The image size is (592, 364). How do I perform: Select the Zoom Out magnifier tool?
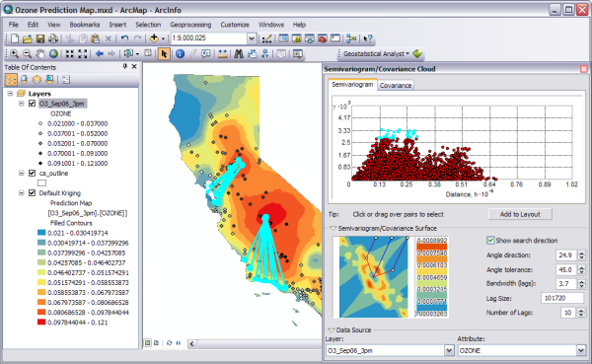(28, 54)
